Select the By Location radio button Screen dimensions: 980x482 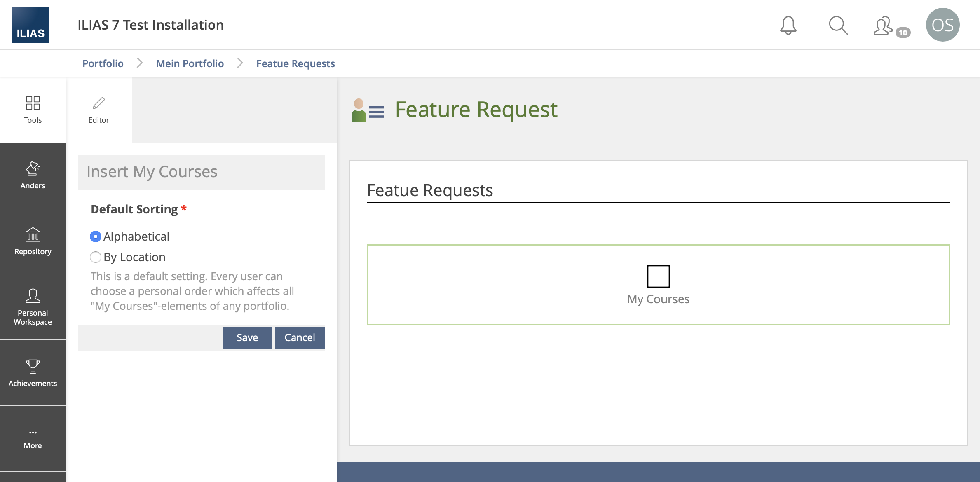point(96,257)
